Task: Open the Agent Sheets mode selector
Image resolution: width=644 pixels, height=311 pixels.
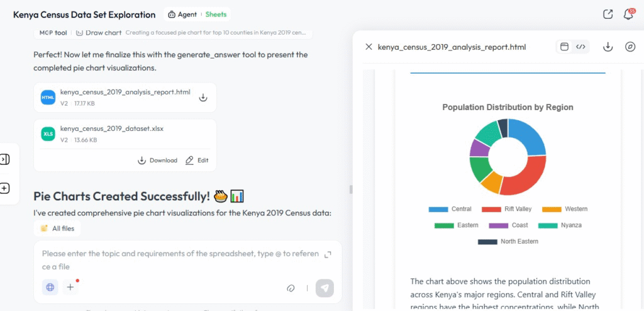Action: 197,14
